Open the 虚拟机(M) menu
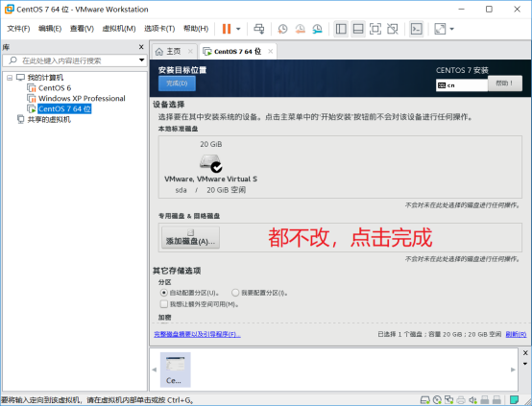The height and width of the screenshot is (406, 532). [x=119, y=29]
